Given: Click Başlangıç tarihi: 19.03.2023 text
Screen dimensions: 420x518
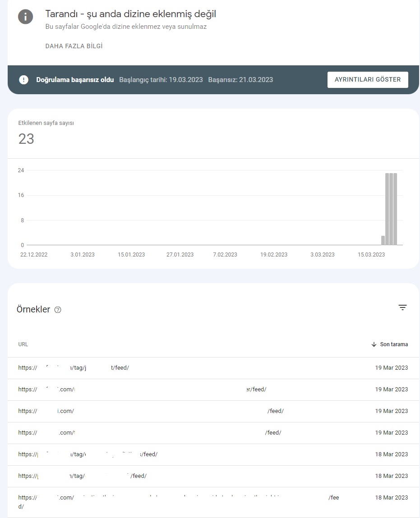Looking at the screenshot, I should pyautogui.click(x=161, y=80).
